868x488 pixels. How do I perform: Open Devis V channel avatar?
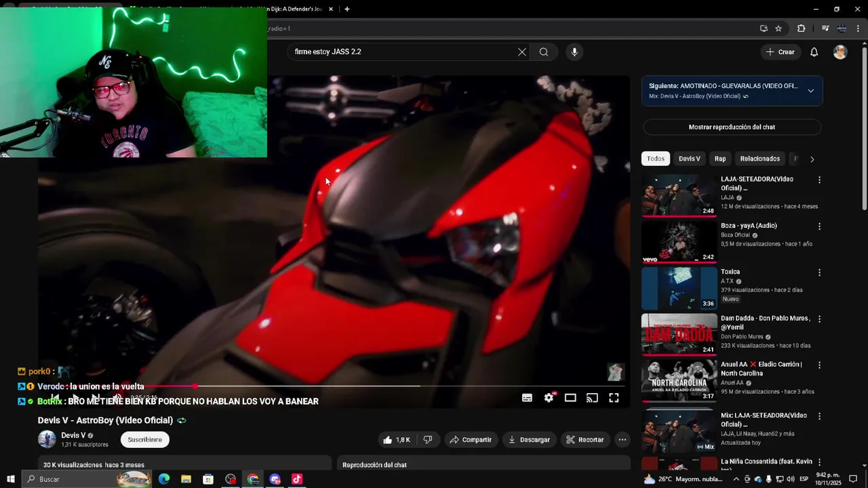[47, 440]
